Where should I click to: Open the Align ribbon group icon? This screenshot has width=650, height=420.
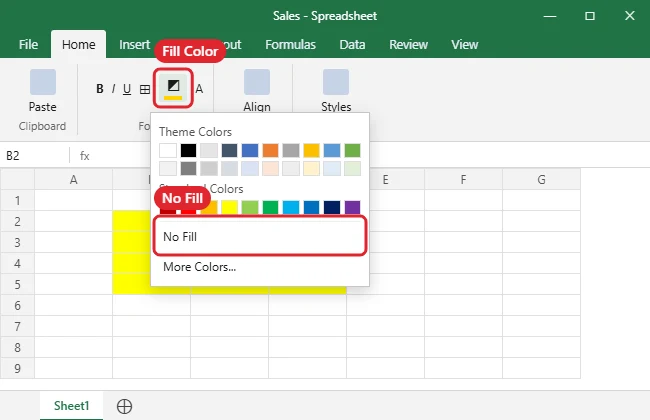[x=257, y=82]
